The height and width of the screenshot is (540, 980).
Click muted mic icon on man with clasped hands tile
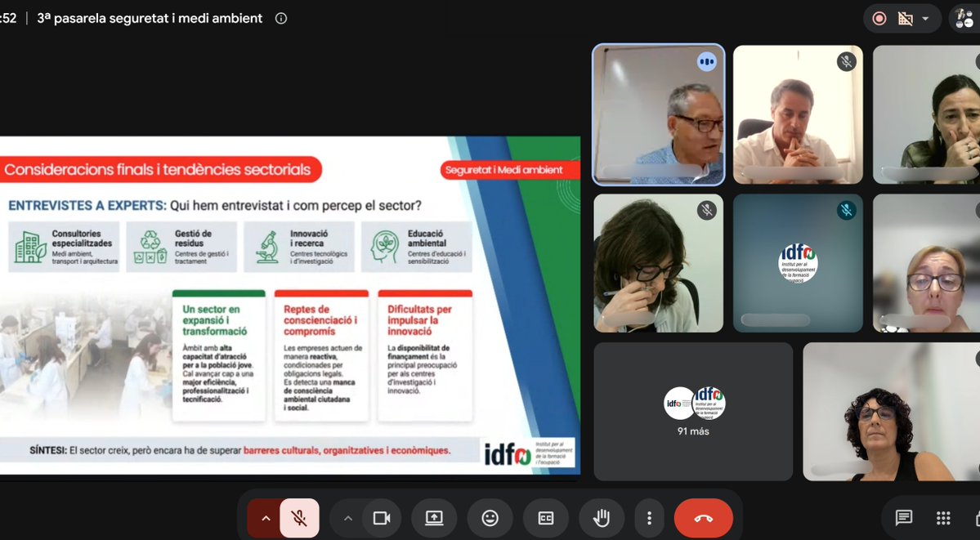846,61
